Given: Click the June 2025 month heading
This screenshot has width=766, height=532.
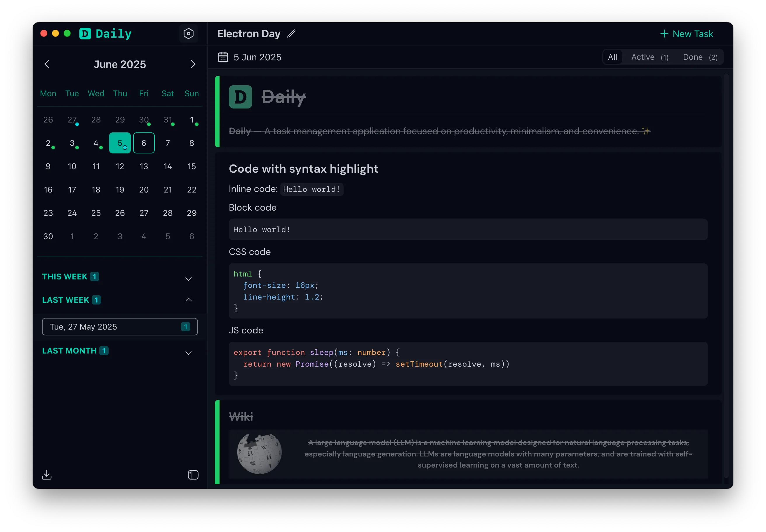Looking at the screenshot, I should tap(120, 64).
